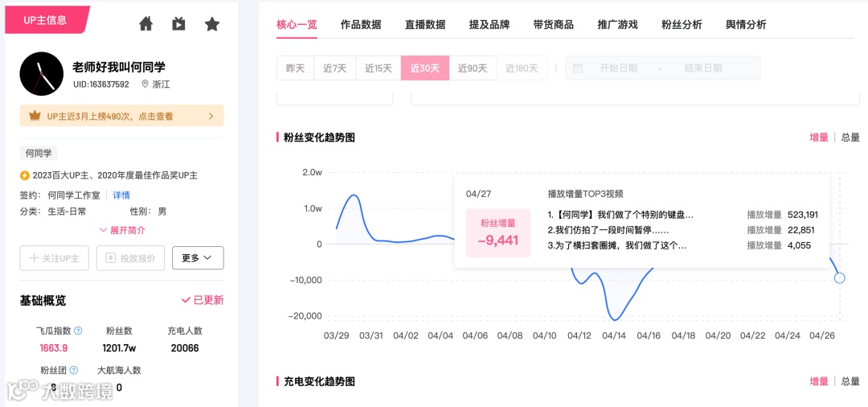Image resolution: width=868 pixels, height=407 pixels.
Task: Click the 播放增量 523,191 value
Action: [802, 215]
